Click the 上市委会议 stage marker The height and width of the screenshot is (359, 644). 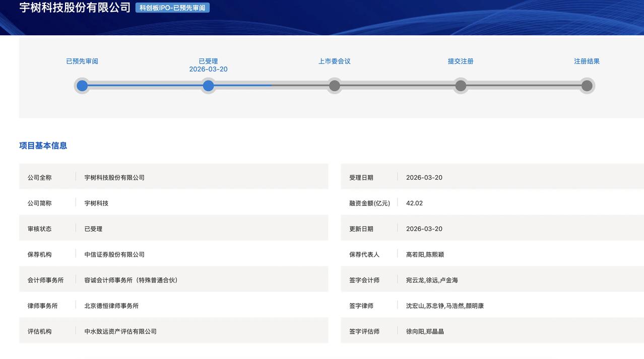tap(334, 86)
